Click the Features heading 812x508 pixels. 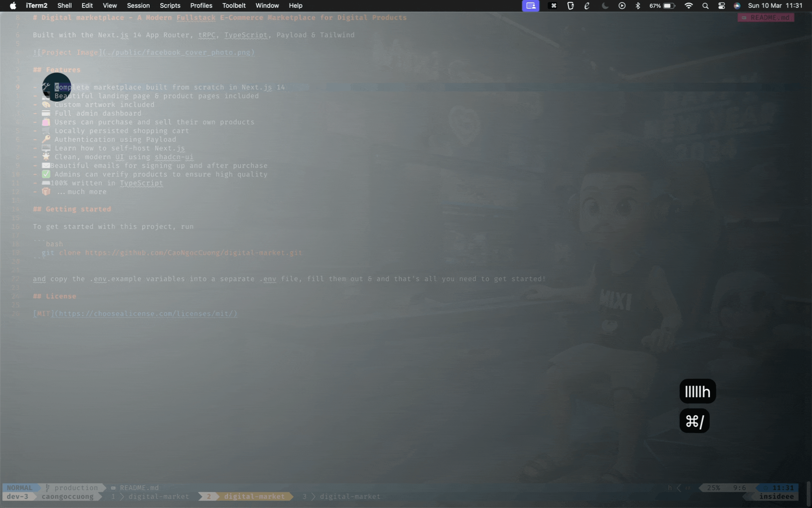(57, 70)
